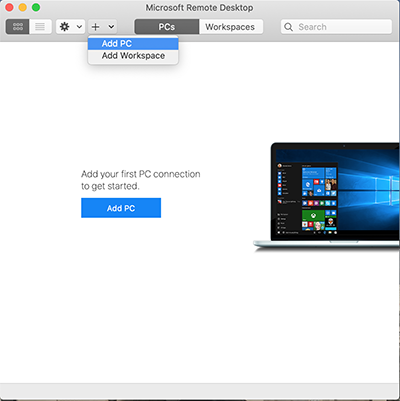Select the PCs tab

[x=167, y=27]
